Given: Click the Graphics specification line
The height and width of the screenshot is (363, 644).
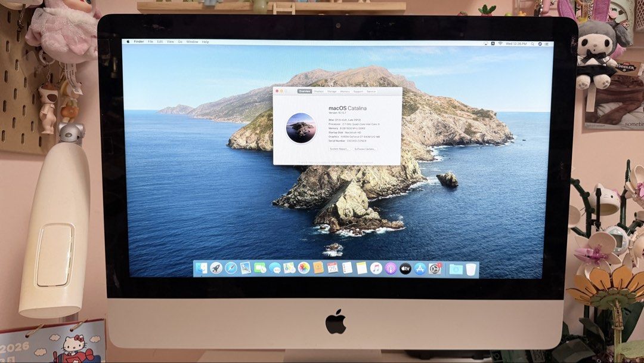Looking at the screenshot, I should point(354,137).
